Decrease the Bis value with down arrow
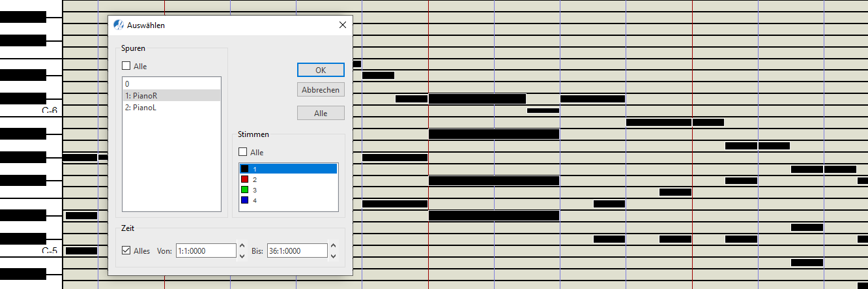 (x=334, y=256)
